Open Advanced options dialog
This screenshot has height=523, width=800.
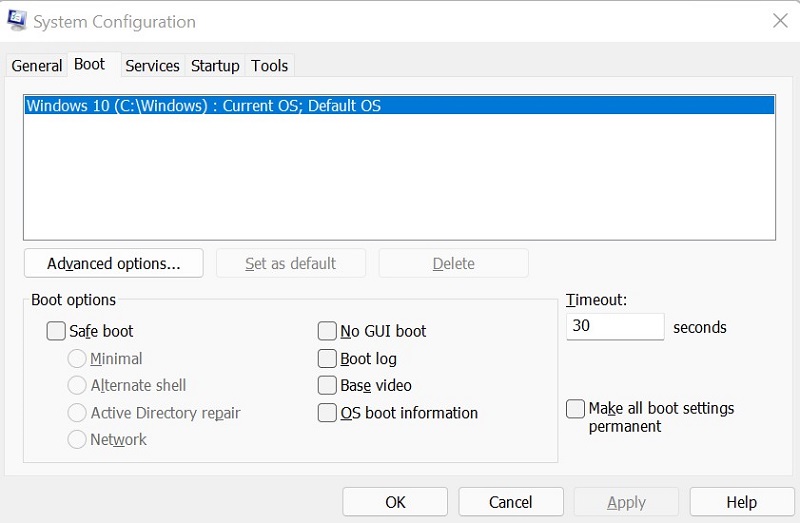click(113, 264)
